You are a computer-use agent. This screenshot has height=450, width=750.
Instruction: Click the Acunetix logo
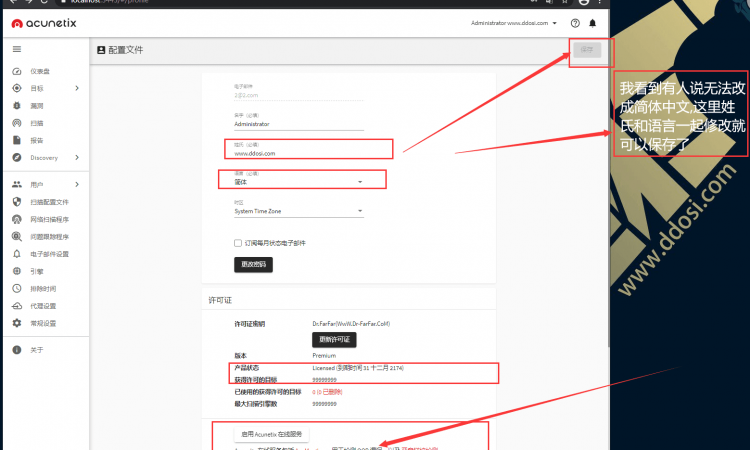pyautogui.click(x=44, y=23)
